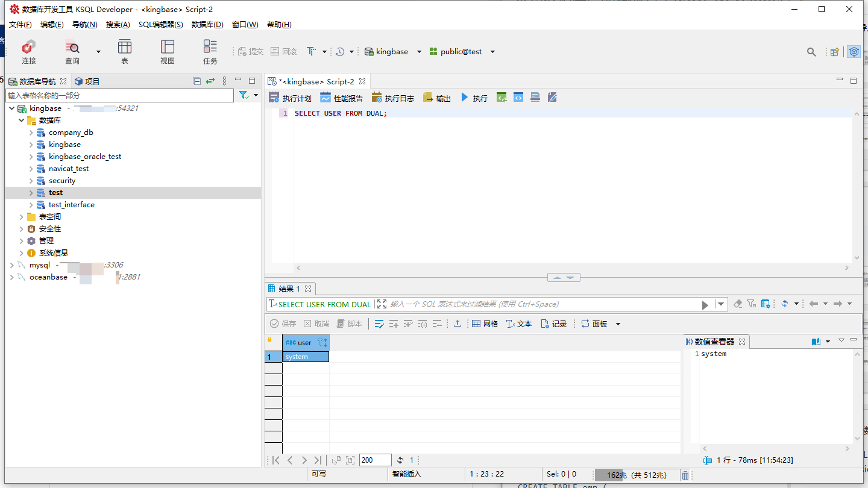Viewport: 868px width, 488px height.
Task: Open the 执行日志 (Execution log)
Action: pyautogui.click(x=392, y=98)
